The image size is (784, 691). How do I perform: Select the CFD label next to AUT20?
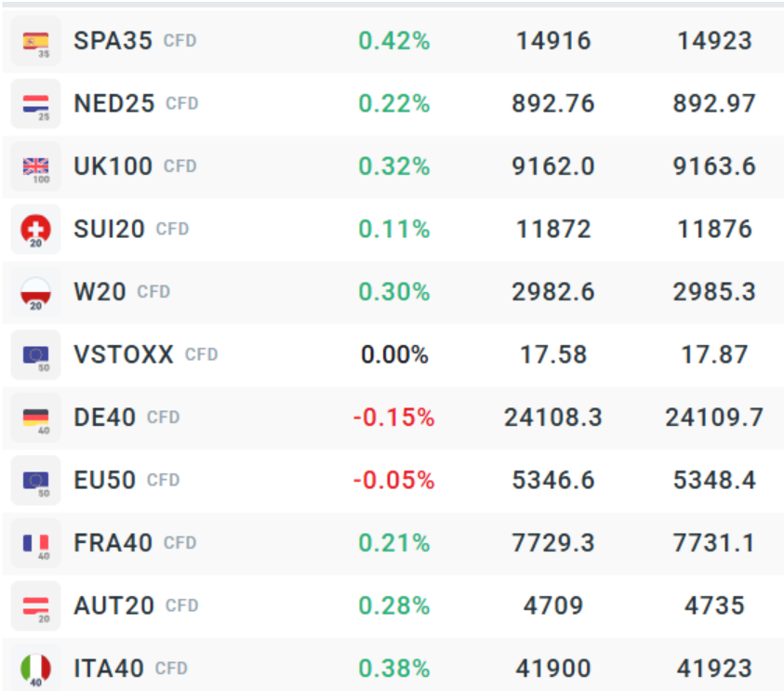[182, 606]
